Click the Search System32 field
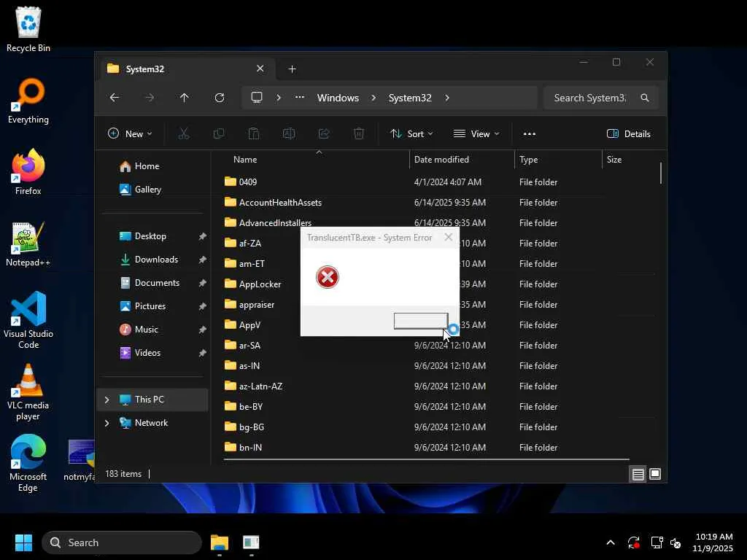The height and width of the screenshot is (560, 747). tap(589, 98)
